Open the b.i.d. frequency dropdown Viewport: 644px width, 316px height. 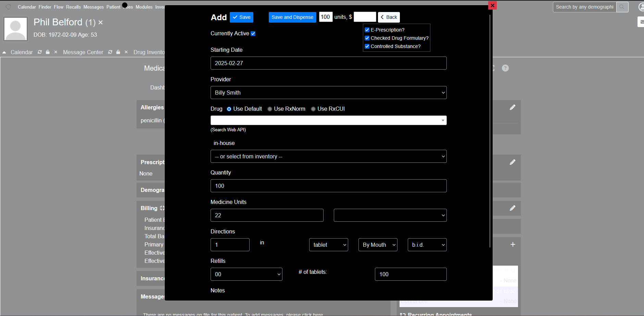point(427,245)
